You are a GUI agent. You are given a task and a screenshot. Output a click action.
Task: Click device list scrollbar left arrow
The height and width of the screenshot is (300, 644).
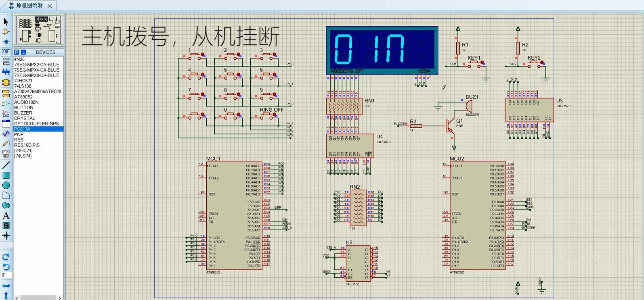coord(17,298)
